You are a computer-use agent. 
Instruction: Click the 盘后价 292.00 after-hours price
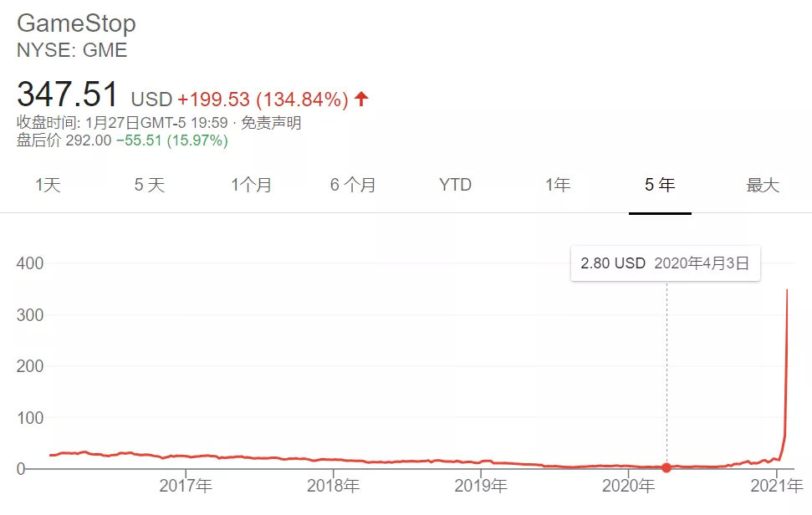tap(64, 140)
